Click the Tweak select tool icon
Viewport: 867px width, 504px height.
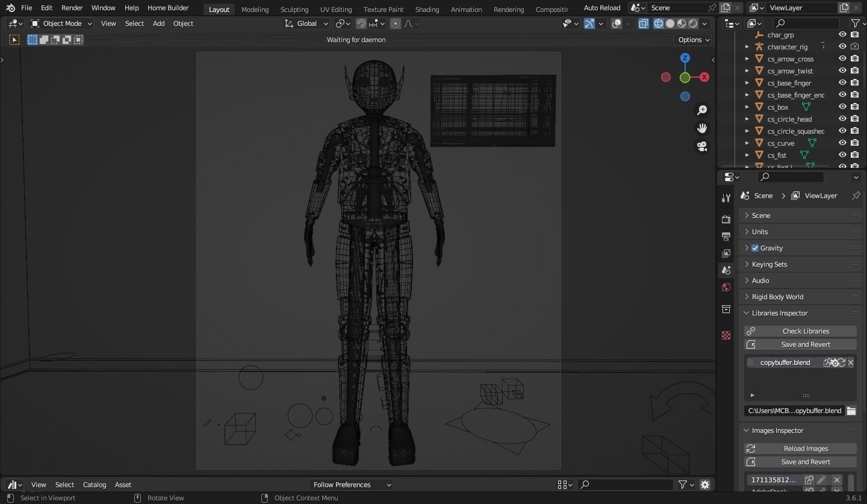tap(14, 40)
